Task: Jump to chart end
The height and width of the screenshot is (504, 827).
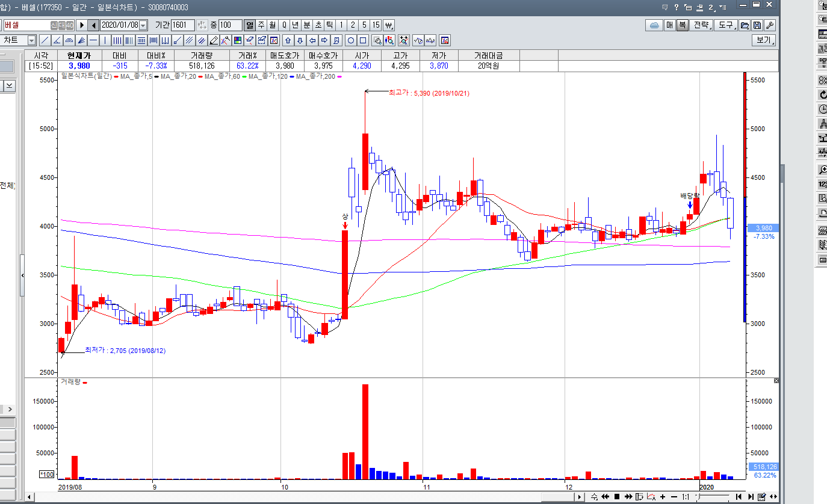Action: [x=751, y=497]
